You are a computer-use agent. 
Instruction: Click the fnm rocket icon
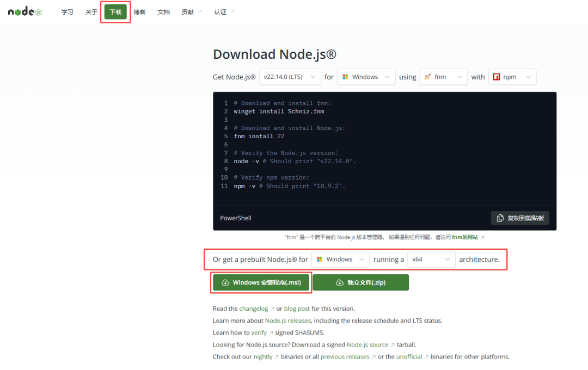point(427,77)
